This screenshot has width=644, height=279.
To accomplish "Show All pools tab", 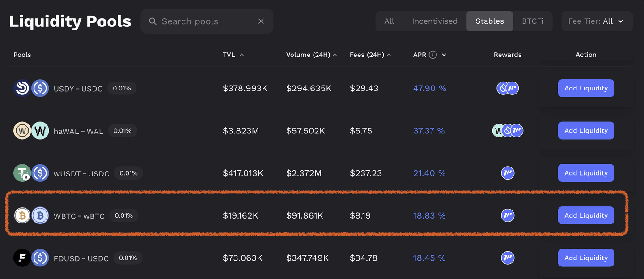I will point(389,21).
